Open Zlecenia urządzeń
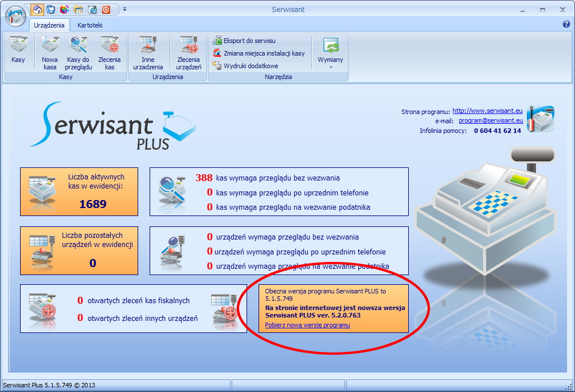The image size is (575, 392). coord(189,53)
